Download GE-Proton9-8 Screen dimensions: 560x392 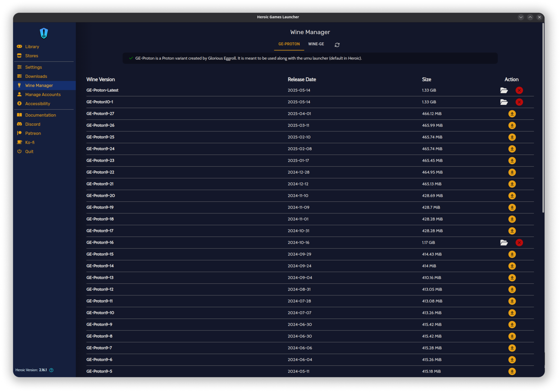tap(512, 336)
